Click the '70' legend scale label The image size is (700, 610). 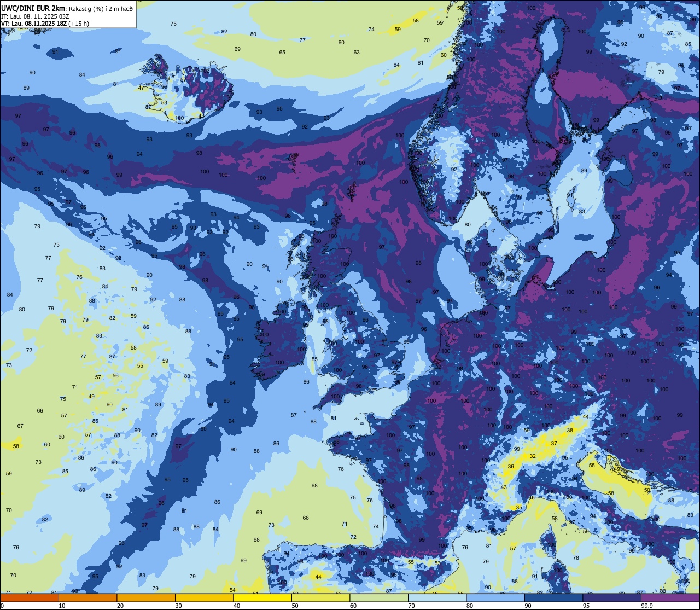coord(411,605)
